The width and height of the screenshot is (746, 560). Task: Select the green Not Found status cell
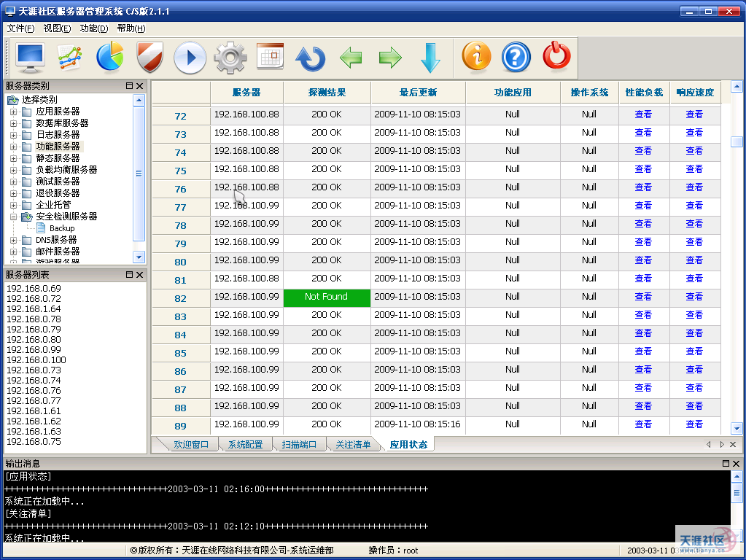point(326,297)
